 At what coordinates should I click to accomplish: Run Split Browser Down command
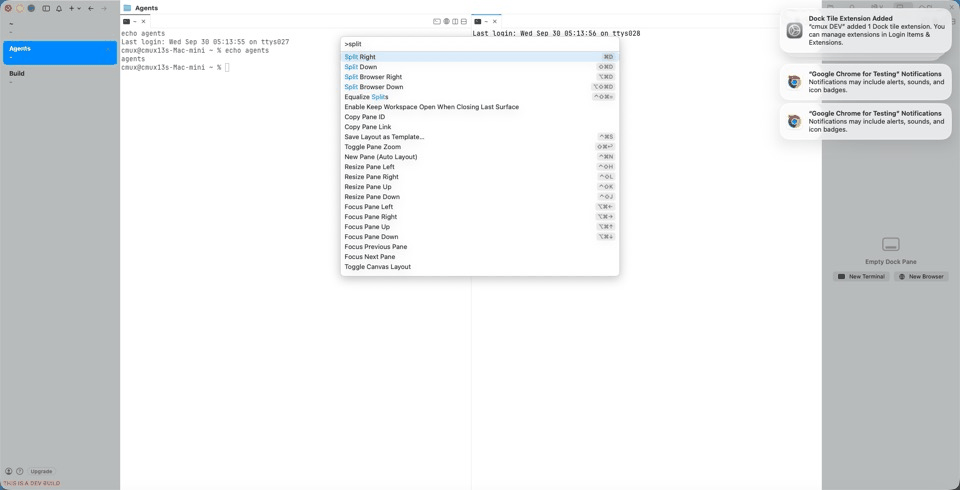click(479, 87)
